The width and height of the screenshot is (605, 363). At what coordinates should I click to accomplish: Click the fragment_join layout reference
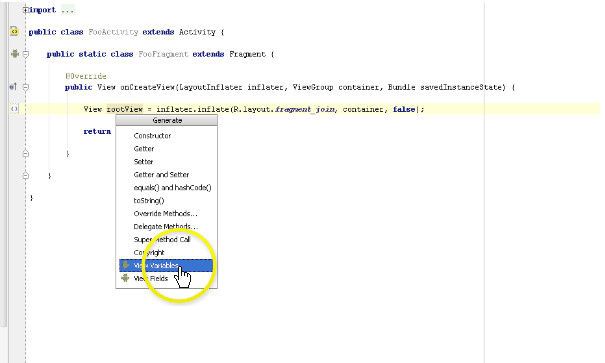pyautogui.click(x=304, y=109)
